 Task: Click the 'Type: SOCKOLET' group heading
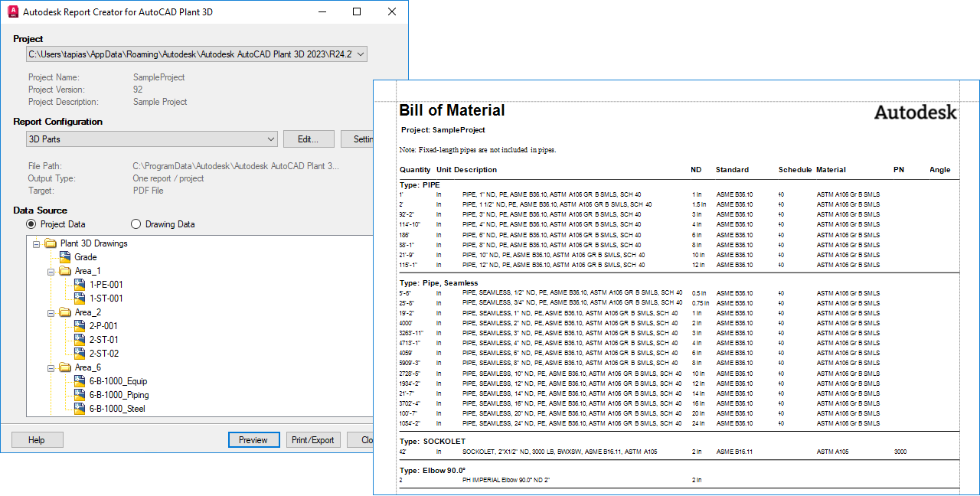[432, 442]
